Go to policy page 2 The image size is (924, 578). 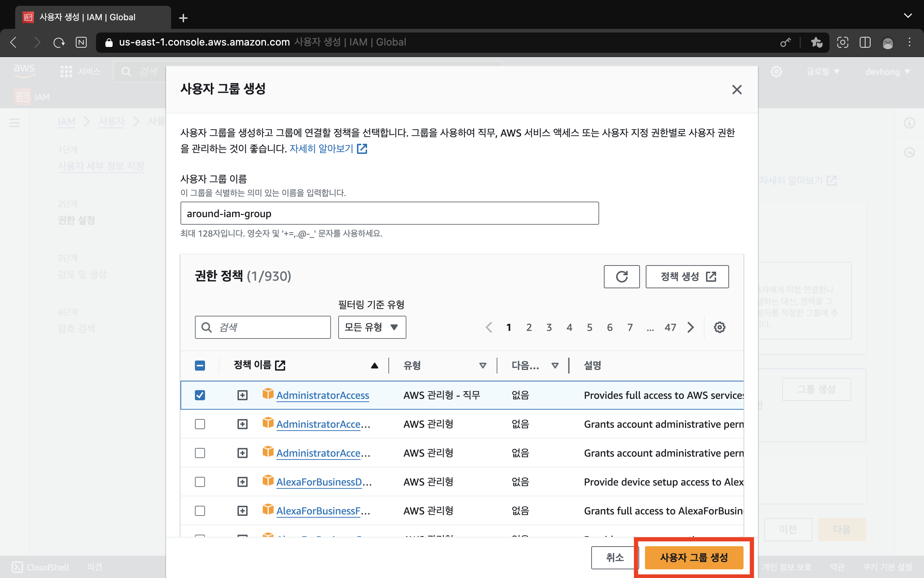click(529, 327)
